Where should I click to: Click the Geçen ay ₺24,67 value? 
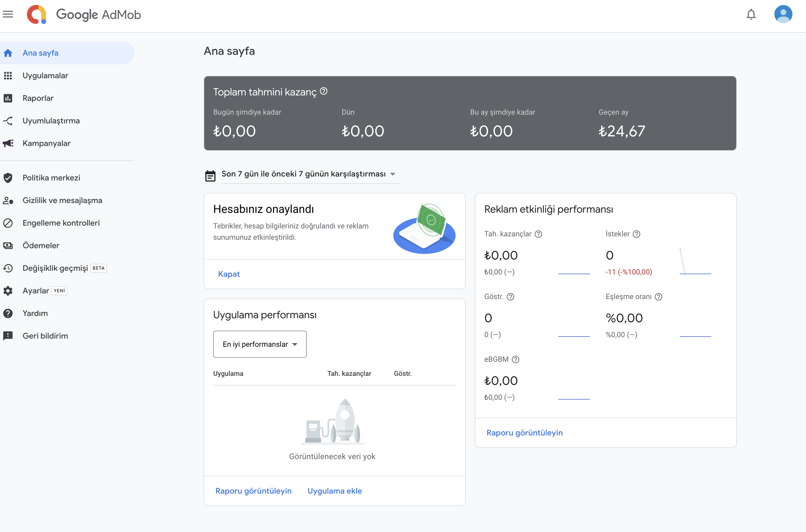point(622,131)
